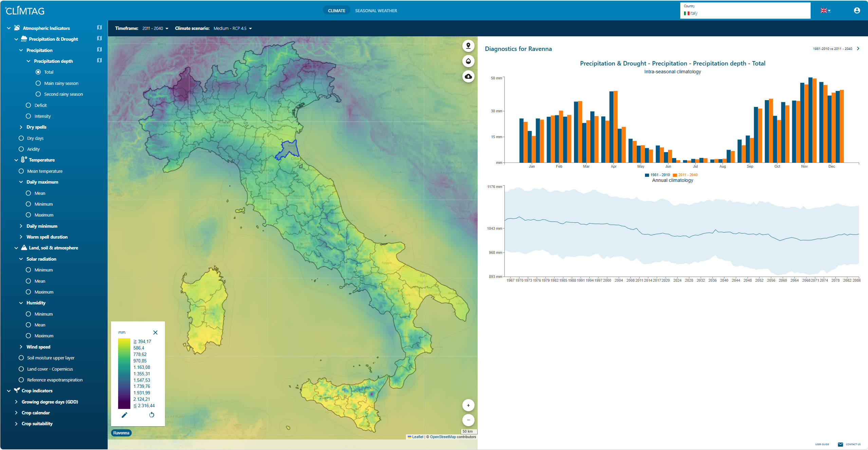Screen dimensions: 868x450
Task: Click the Country Italy selection field
Action: pos(745,11)
